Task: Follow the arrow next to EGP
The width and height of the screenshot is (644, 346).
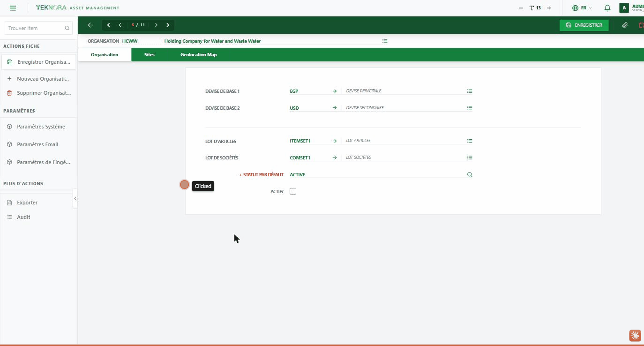Action: [335, 91]
